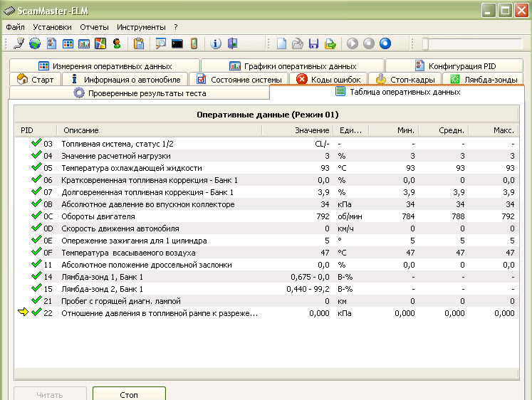Open the Отчеты menu
The image size is (532, 400).
coord(94,26)
